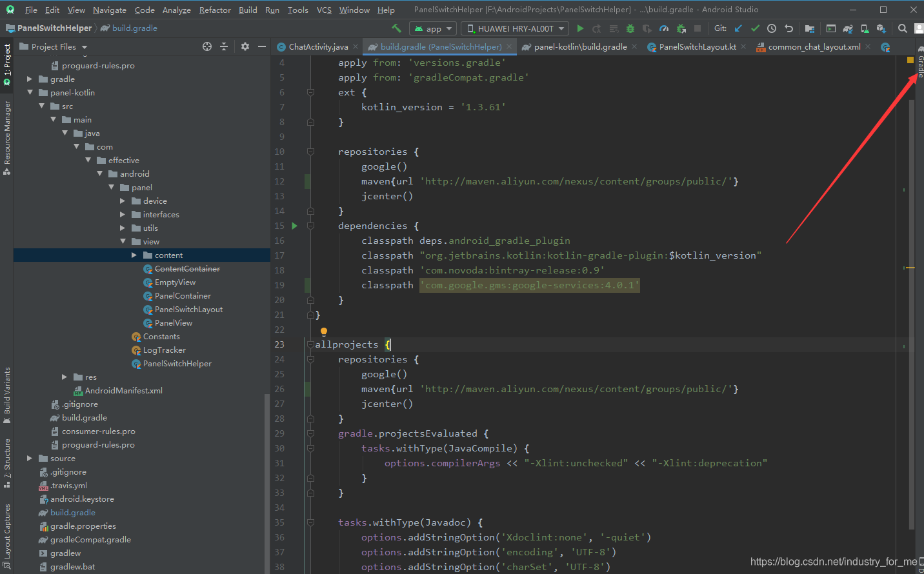Viewport: 924px width, 574px height.
Task: Expand the device folder
Action: tap(123, 201)
